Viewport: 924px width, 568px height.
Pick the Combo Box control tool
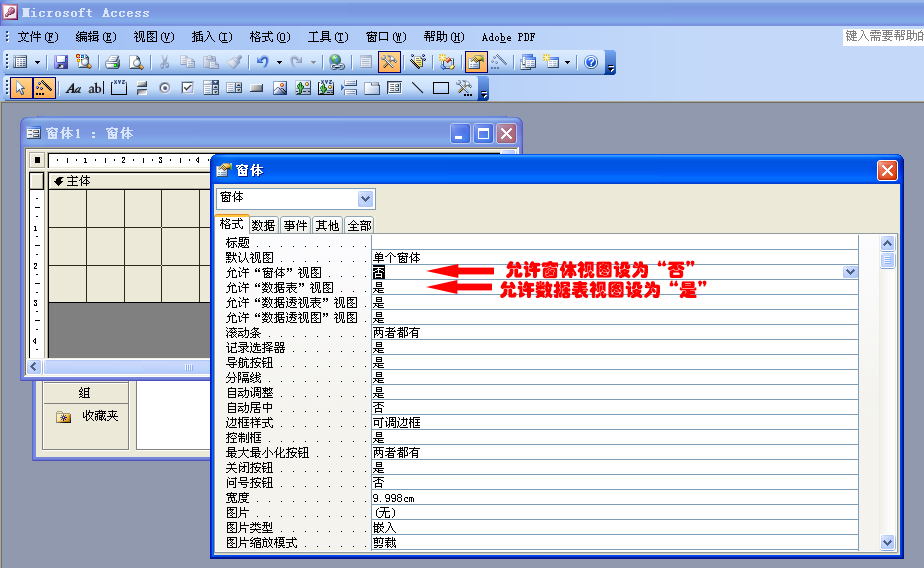click(x=211, y=88)
